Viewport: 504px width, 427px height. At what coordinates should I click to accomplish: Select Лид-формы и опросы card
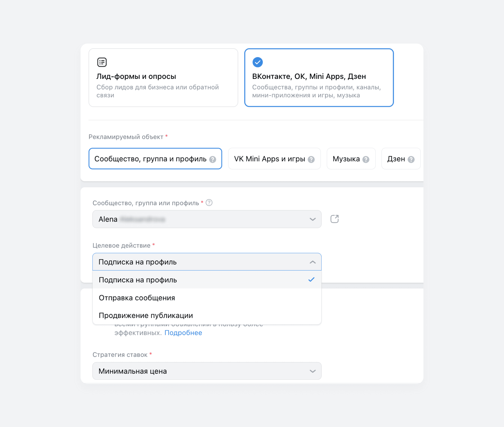[163, 78]
